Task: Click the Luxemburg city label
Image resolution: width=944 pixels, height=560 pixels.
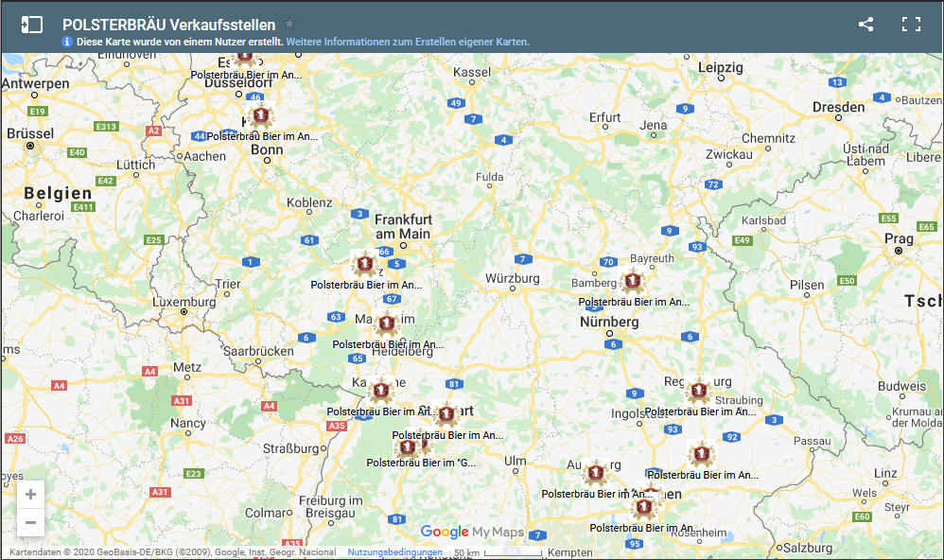Action: pos(184,302)
